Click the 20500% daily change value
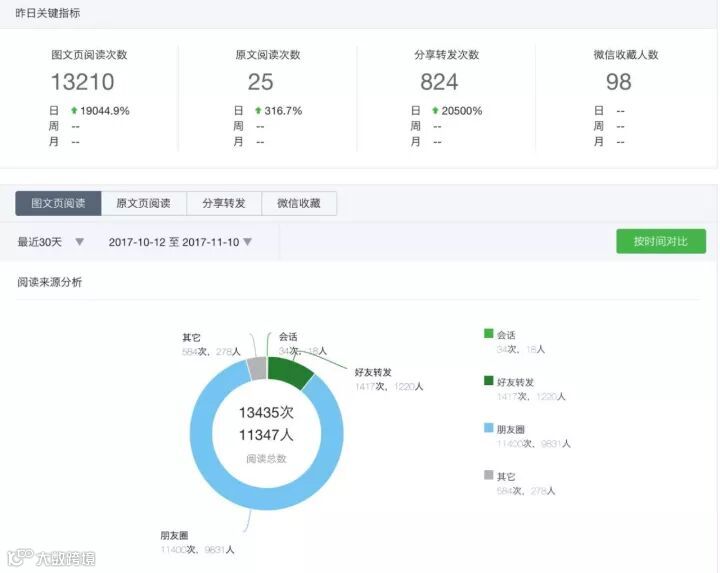Screen dimensions: 720x573 (x=462, y=111)
